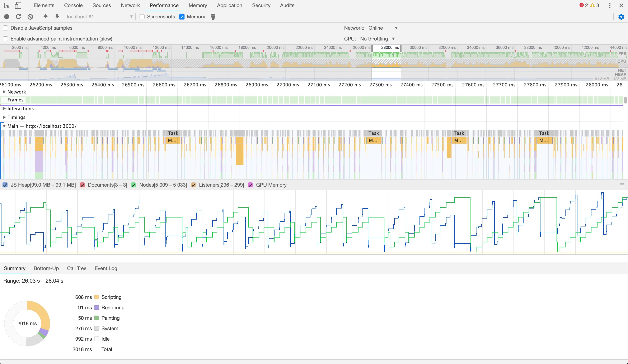Toggle the device toolbar

[18, 5]
